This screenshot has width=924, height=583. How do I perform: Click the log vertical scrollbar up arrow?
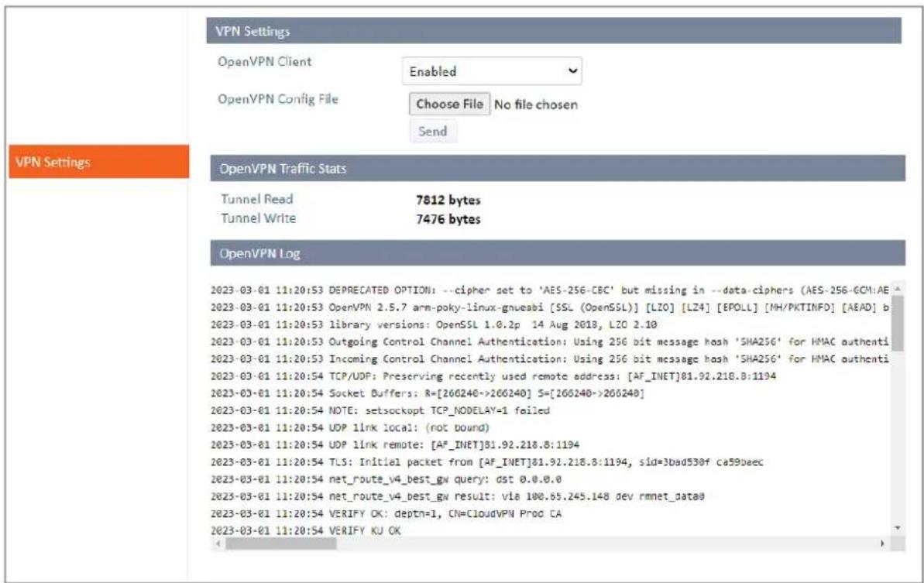(898, 289)
